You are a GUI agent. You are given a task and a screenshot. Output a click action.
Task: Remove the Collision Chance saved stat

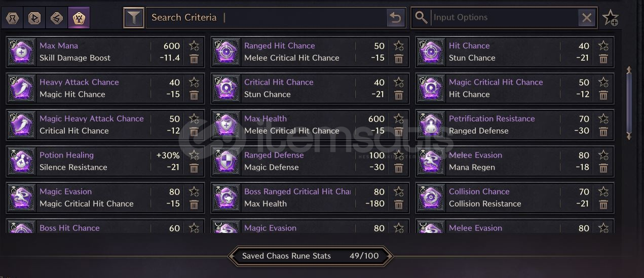[x=603, y=205]
